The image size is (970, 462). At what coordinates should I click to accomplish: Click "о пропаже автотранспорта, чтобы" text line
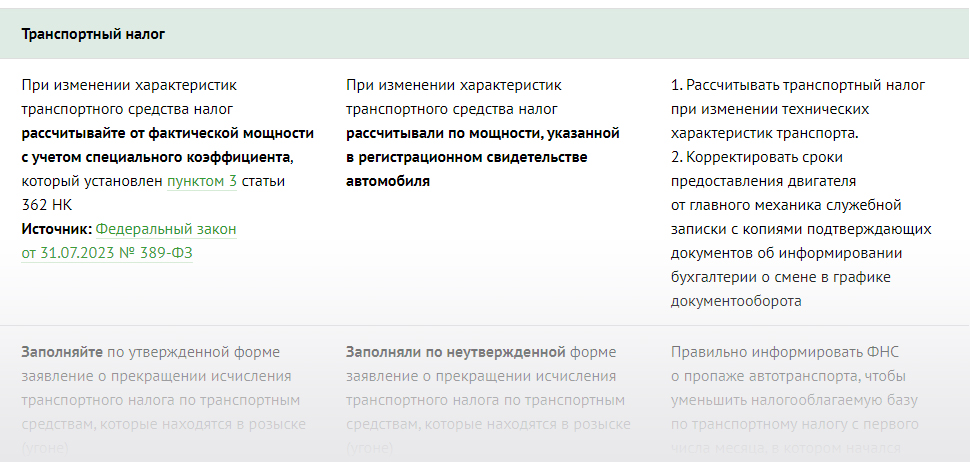click(789, 376)
